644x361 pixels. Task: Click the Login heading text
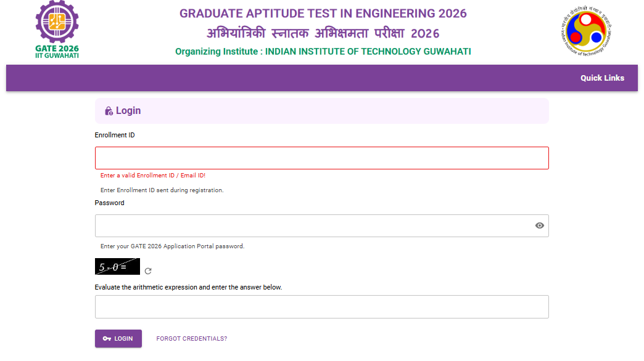(128, 111)
